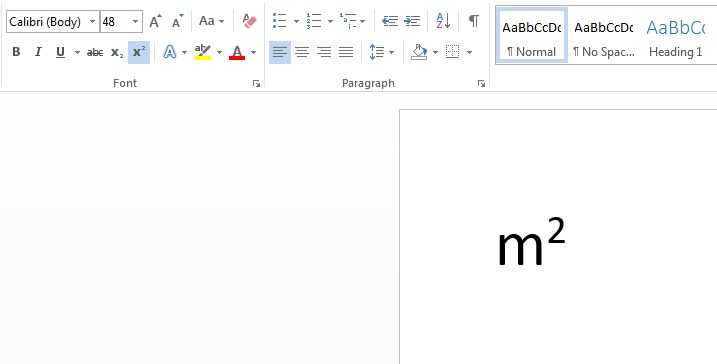
Task: Apply Borders to paragraph
Action: click(x=453, y=52)
